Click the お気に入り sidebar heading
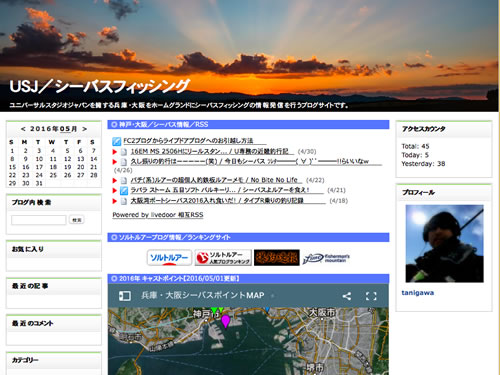Screen dimensions: 500x375 pyautogui.click(x=28, y=249)
